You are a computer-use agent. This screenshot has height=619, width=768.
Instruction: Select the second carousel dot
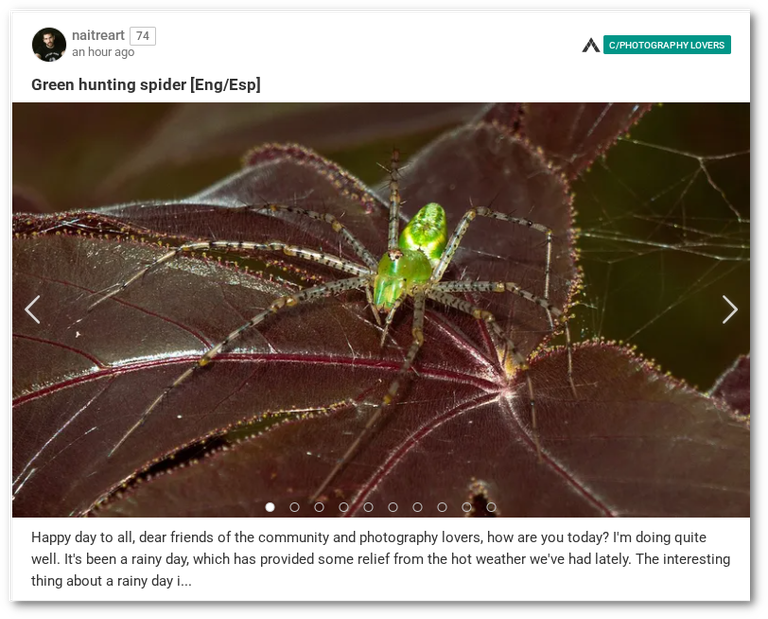coord(294,507)
